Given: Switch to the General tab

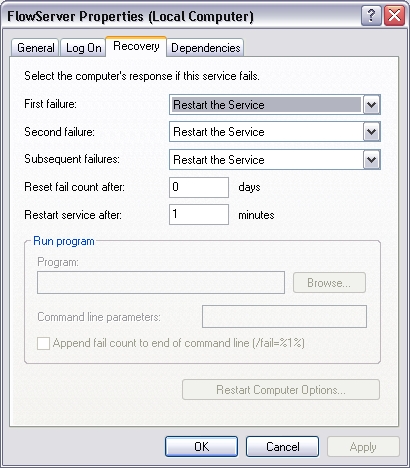Looking at the screenshot, I should [35, 48].
